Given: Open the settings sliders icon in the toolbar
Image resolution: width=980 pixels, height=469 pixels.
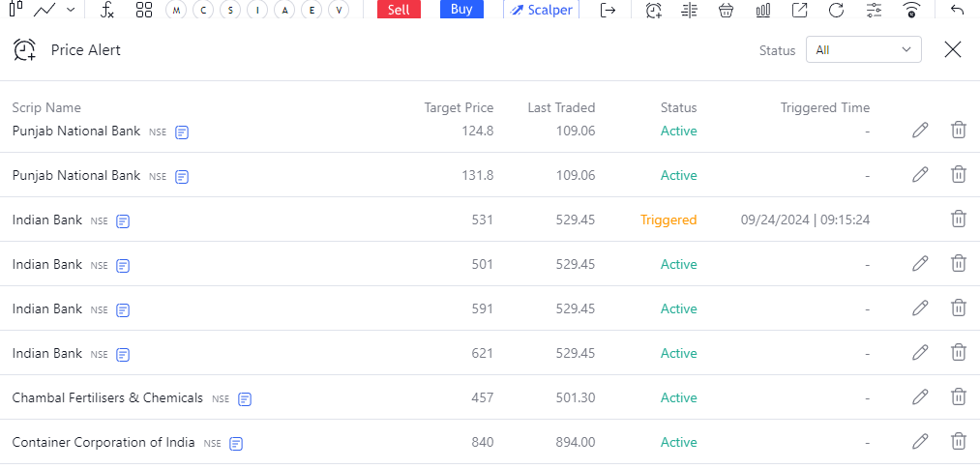Looking at the screenshot, I should [875, 10].
